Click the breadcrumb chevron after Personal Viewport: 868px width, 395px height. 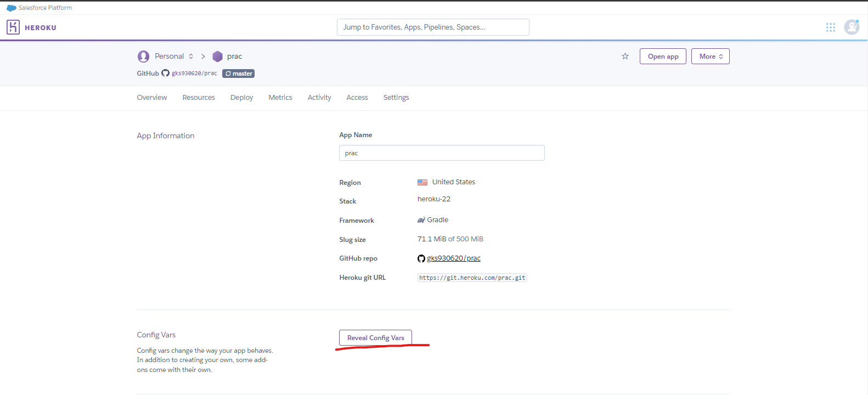click(x=203, y=56)
